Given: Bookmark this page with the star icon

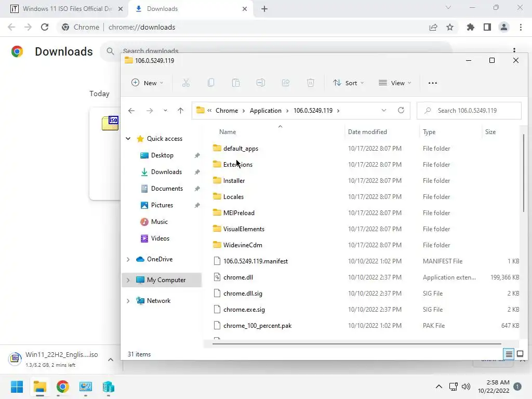Looking at the screenshot, I should pos(450,27).
